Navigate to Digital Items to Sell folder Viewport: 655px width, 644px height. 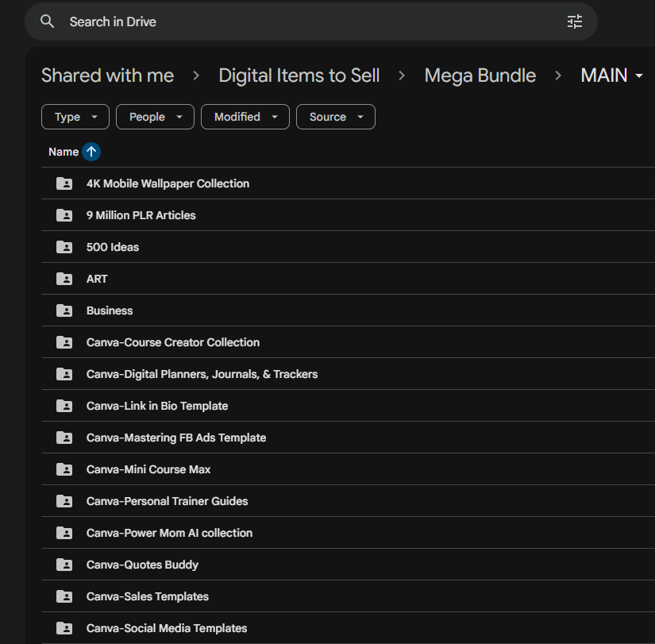299,75
